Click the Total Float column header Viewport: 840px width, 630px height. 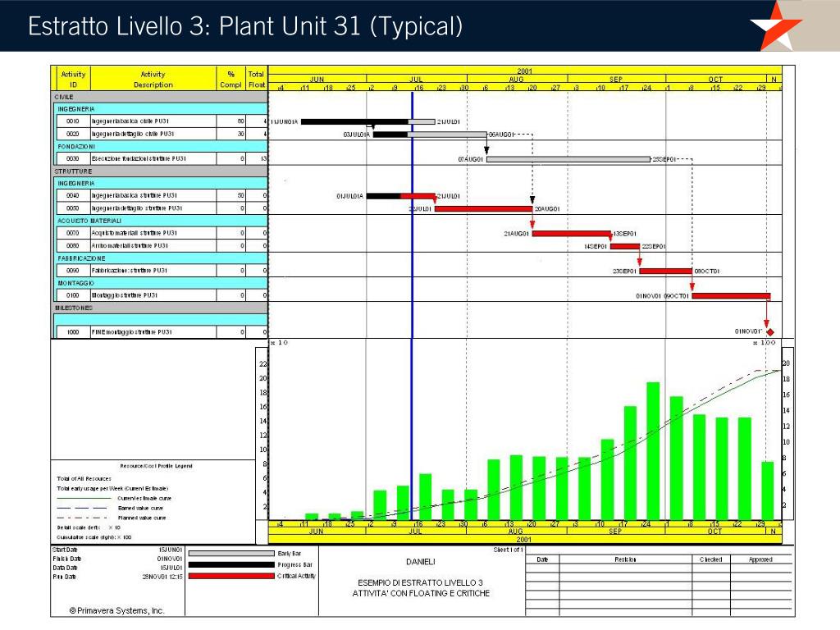click(x=256, y=80)
